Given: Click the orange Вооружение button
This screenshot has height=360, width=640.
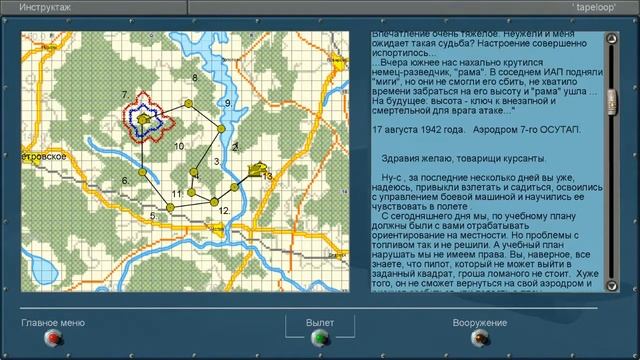Looking at the screenshot, I should point(480,338).
